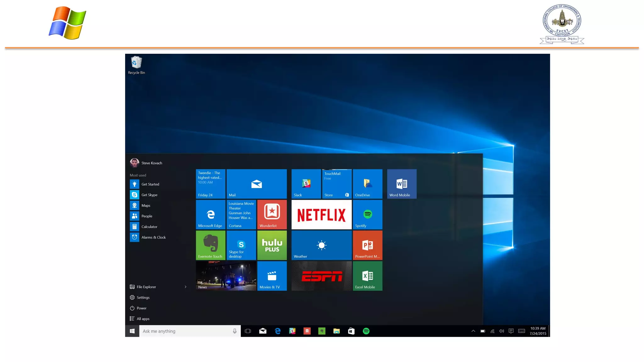Click the volume icon in system tray
This screenshot has width=644, height=362.
click(x=501, y=331)
